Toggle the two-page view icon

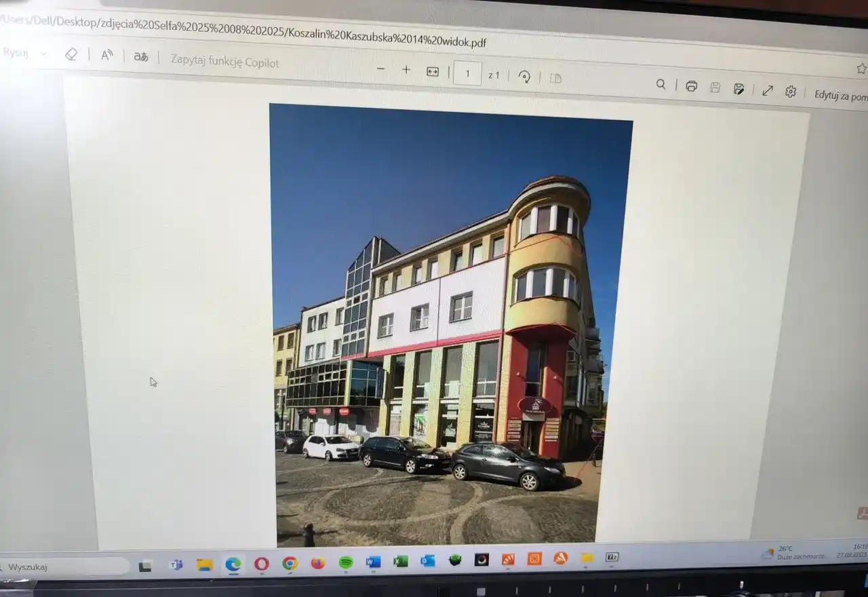tap(555, 78)
